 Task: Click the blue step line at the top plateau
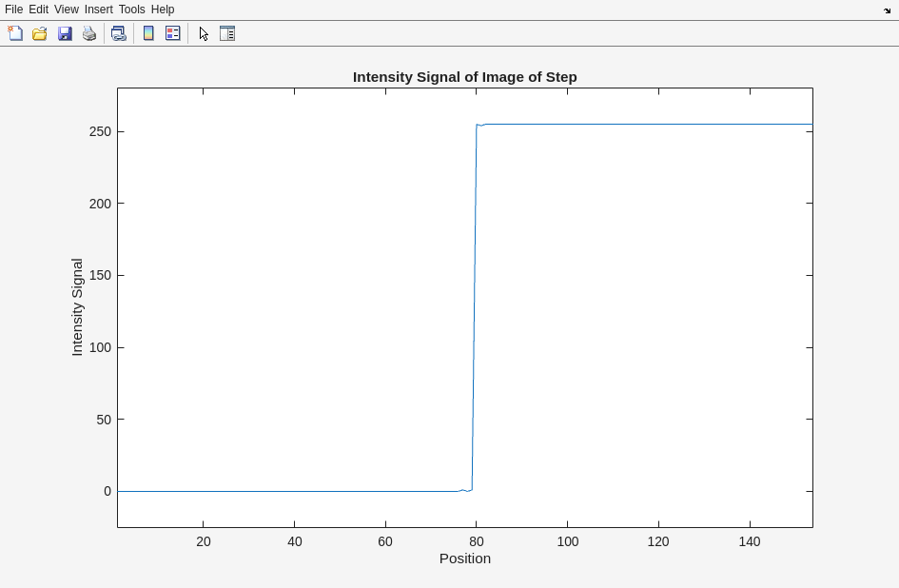(647, 125)
